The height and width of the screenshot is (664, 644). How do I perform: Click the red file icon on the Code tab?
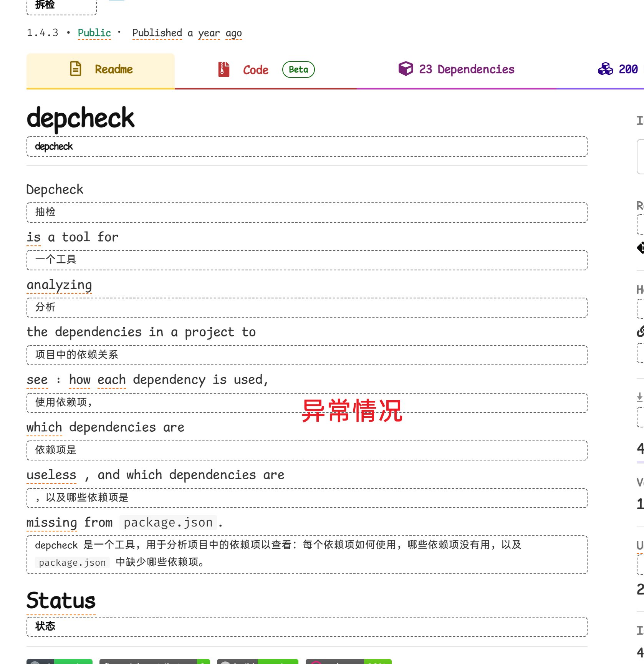click(x=223, y=70)
